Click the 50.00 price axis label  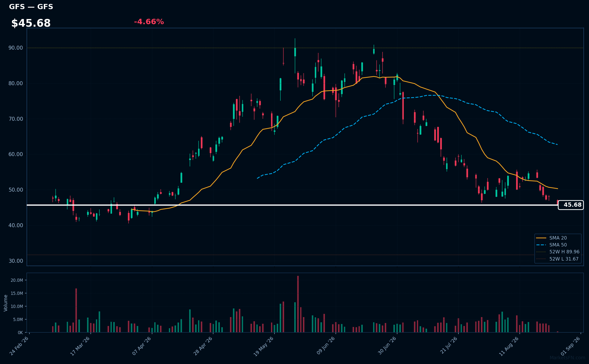coord(16,190)
